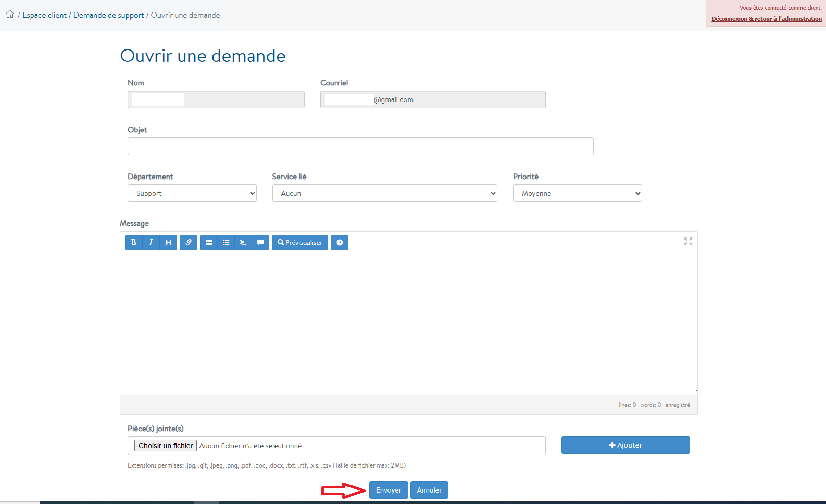Insert a heading with the H button

pos(168,243)
